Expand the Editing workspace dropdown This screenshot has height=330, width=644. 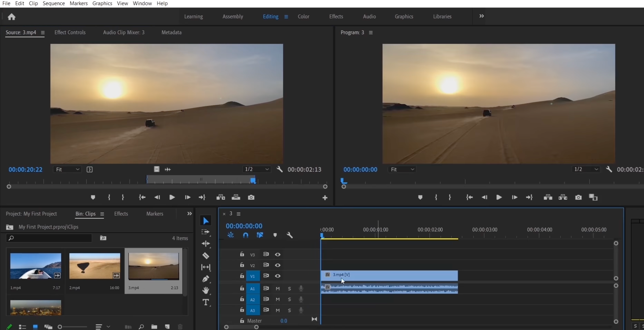[x=286, y=16]
